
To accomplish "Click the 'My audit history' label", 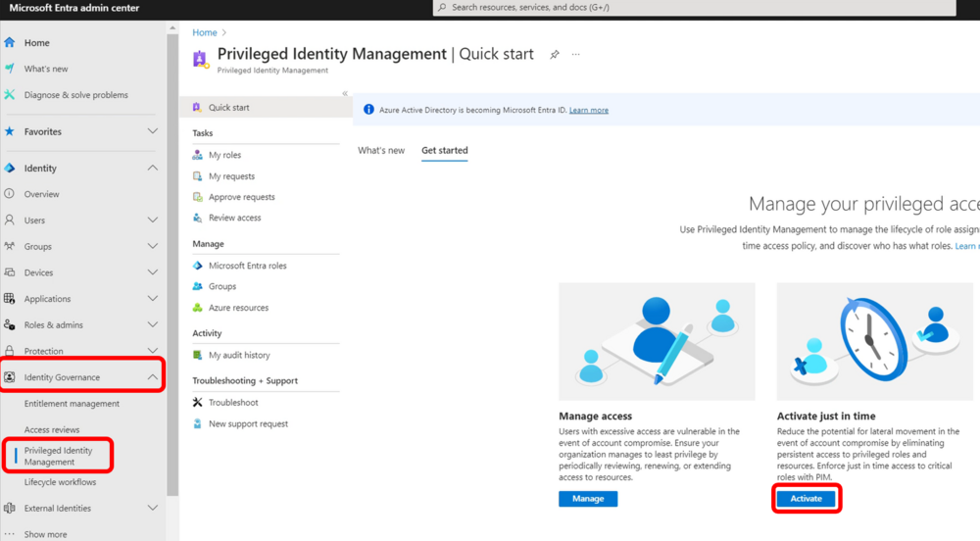I will coord(239,355).
